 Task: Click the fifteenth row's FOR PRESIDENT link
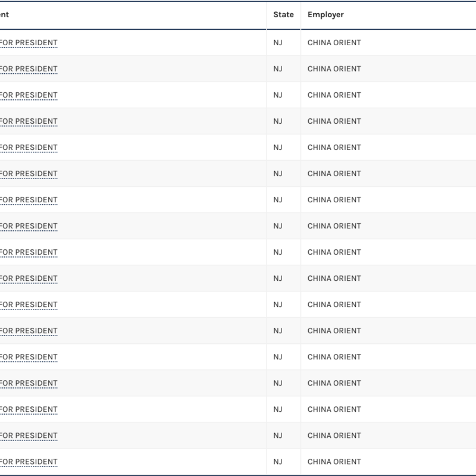[x=29, y=409]
